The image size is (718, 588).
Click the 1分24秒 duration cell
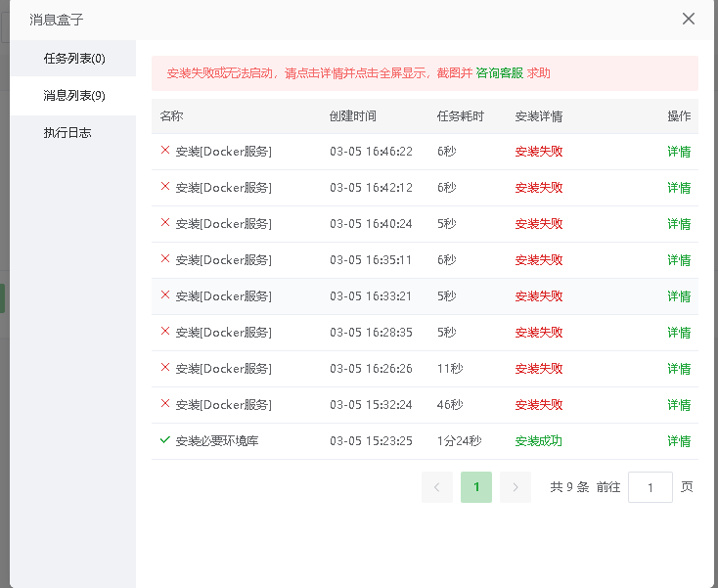click(x=460, y=441)
